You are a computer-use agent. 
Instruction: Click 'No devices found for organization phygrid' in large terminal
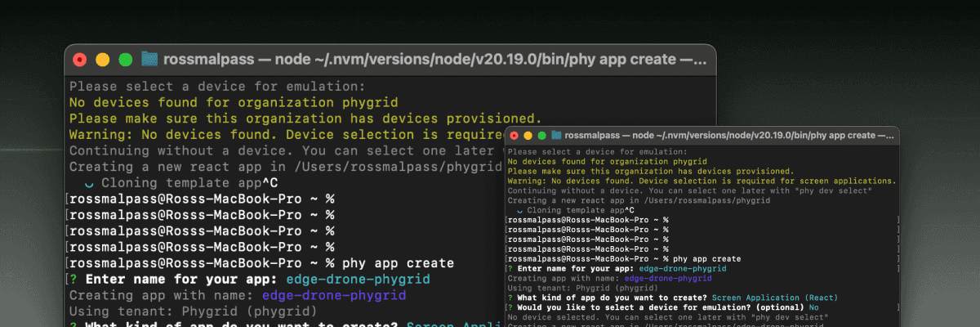tap(234, 102)
